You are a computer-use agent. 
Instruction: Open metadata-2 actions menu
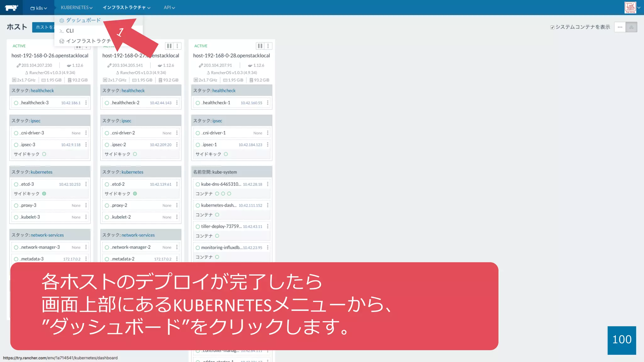click(x=177, y=259)
